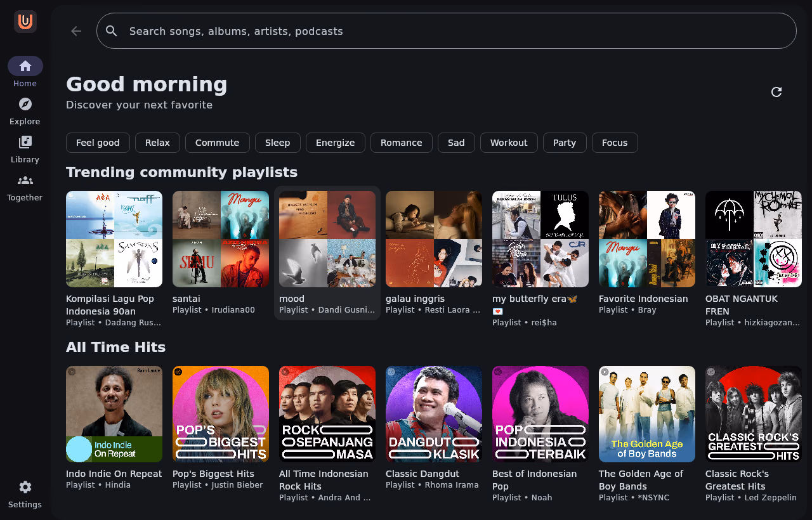
Task: Select the Workout mood chip
Action: tap(509, 143)
